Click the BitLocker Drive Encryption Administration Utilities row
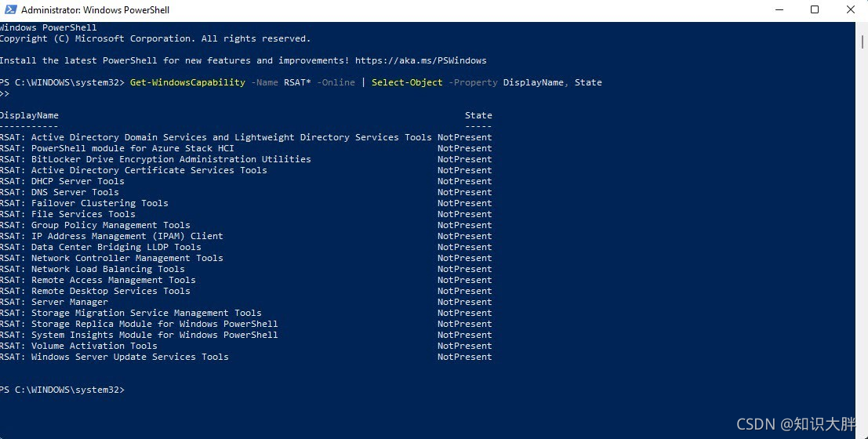The height and width of the screenshot is (439, 868). pyautogui.click(x=245, y=159)
